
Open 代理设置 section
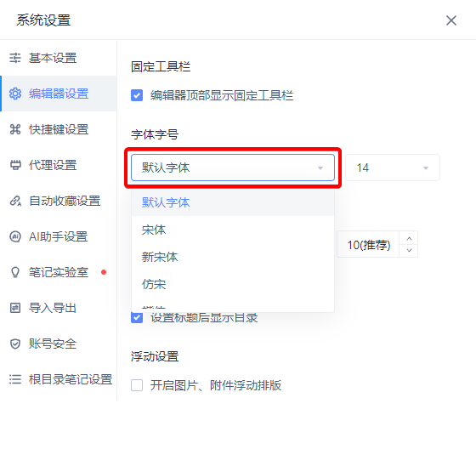(59, 165)
